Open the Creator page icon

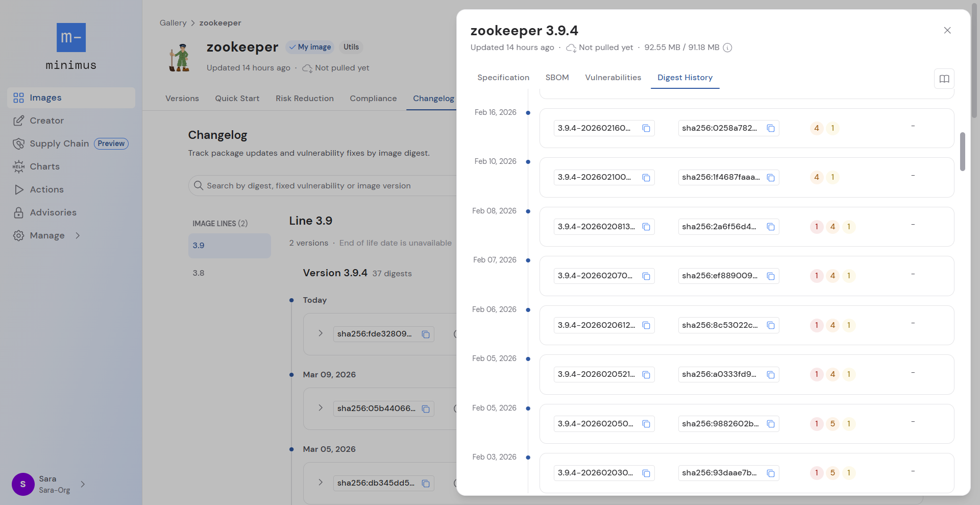tap(18, 121)
